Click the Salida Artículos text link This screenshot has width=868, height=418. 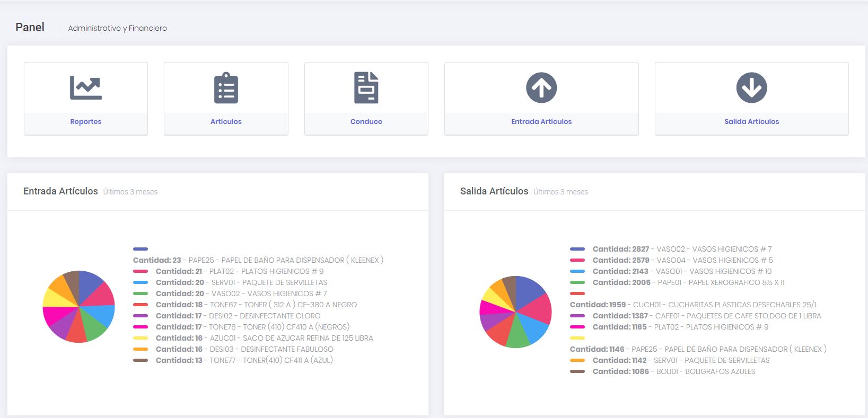click(751, 121)
